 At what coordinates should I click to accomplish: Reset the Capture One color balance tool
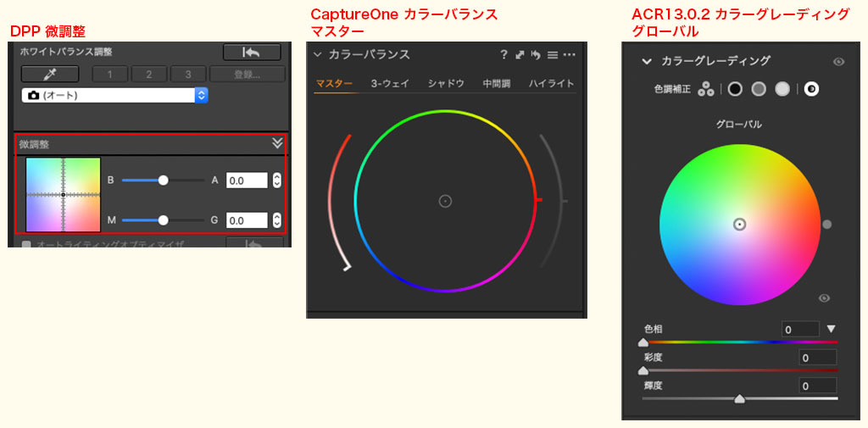click(x=536, y=54)
